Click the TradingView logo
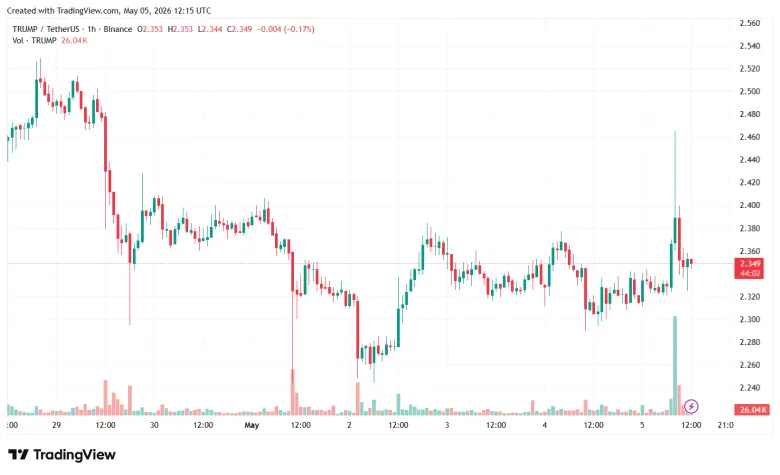Viewport: 780px width, 475px height. pos(62,455)
